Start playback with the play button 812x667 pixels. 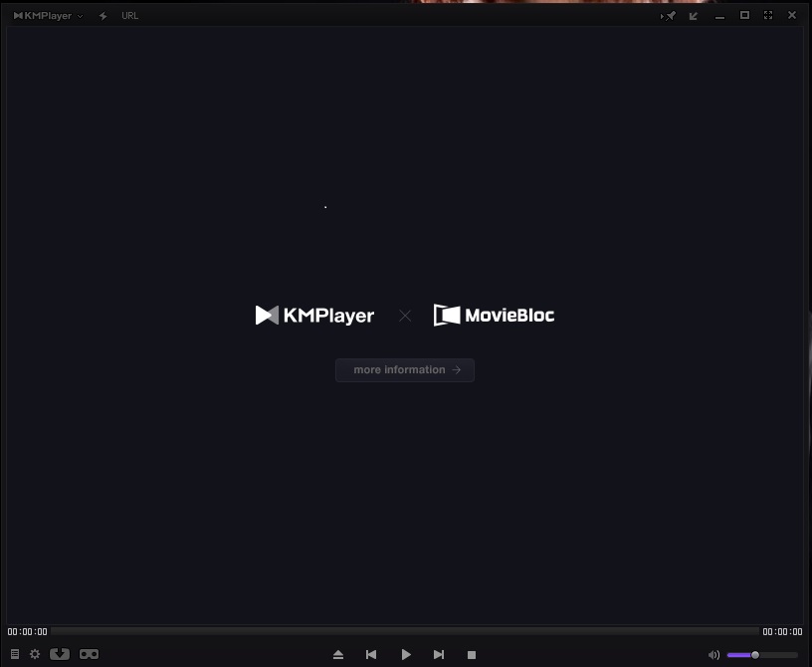coord(406,655)
